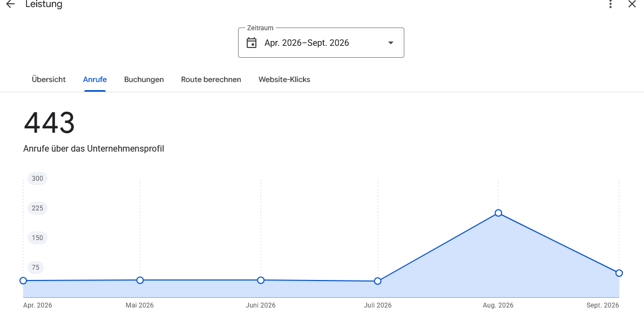This screenshot has height=328, width=644.
Task: Go back using the left arrow icon
Action: [10, 4]
